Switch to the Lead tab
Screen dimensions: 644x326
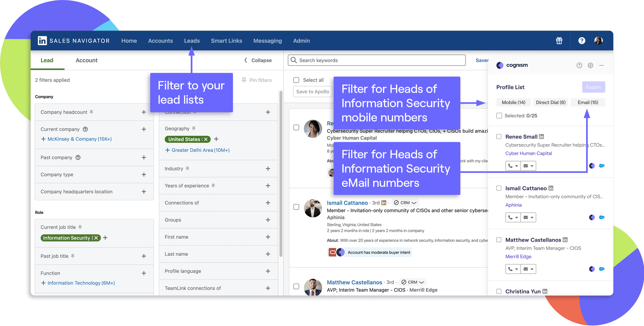[x=47, y=60]
